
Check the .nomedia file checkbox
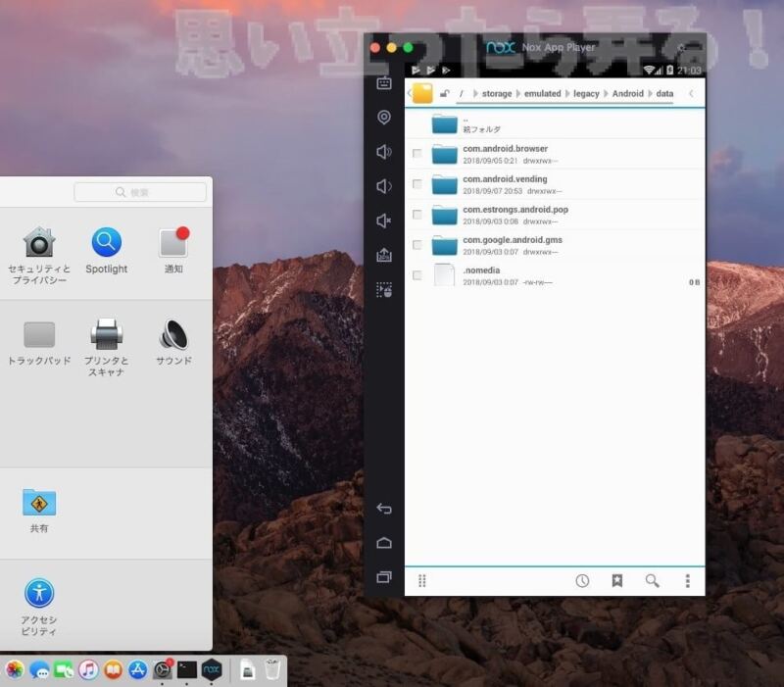(x=417, y=275)
